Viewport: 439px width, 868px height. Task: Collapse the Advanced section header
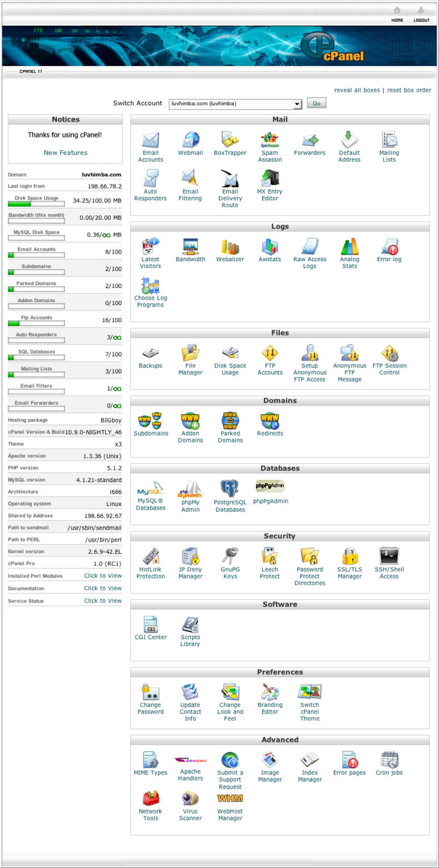[x=280, y=740]
